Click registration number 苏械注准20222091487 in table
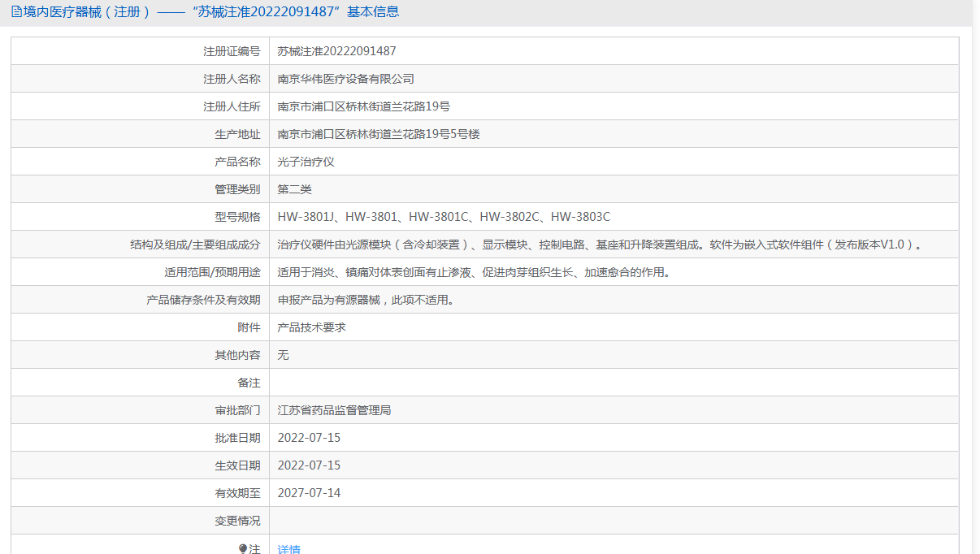This screenshot has height=554, width=980. coord(336,51)
